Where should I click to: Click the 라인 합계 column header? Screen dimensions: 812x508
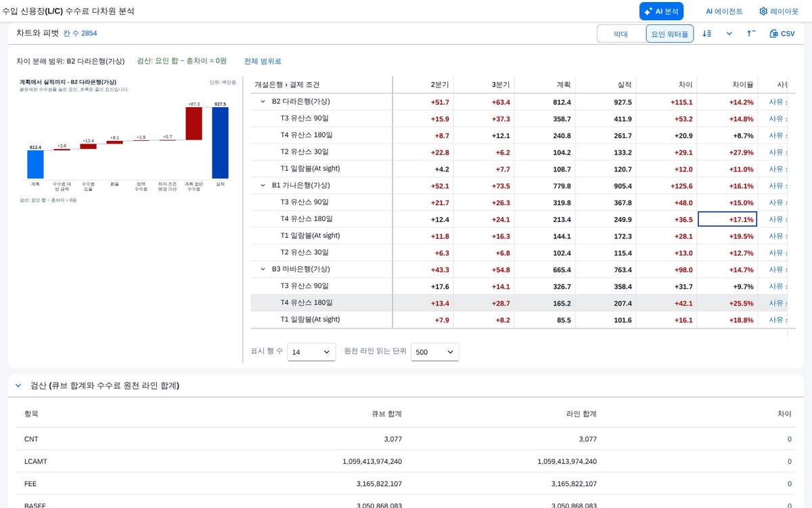coord(582,413)
